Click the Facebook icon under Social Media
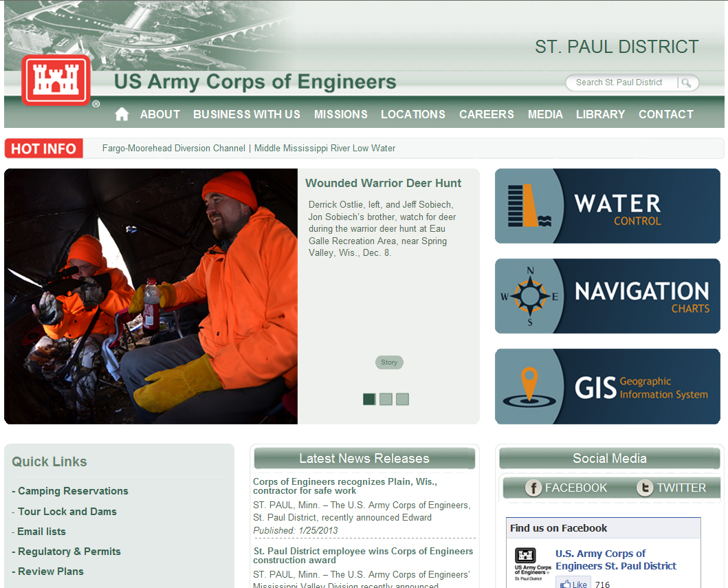The height and width of the screenshot is (588, 728). tap(533, 488)
